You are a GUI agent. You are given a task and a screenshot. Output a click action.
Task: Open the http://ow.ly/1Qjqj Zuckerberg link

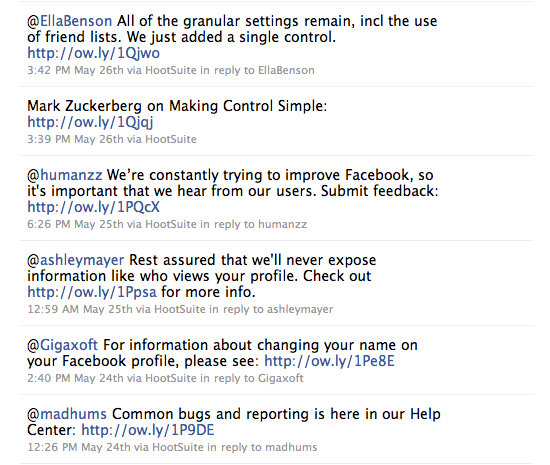click(x=90, y=122)
